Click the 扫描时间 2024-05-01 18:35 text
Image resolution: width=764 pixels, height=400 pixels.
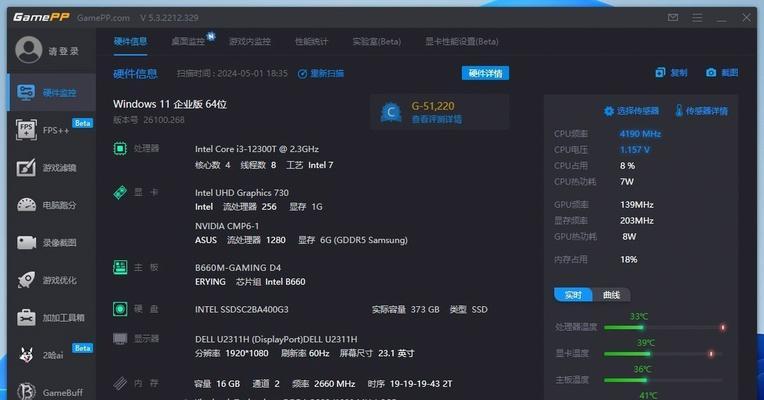point(232,74)
